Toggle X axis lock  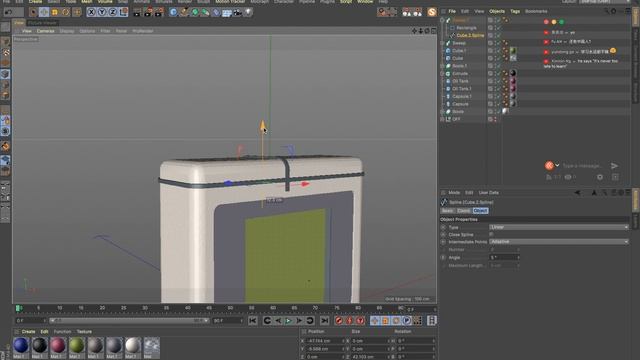91,12
